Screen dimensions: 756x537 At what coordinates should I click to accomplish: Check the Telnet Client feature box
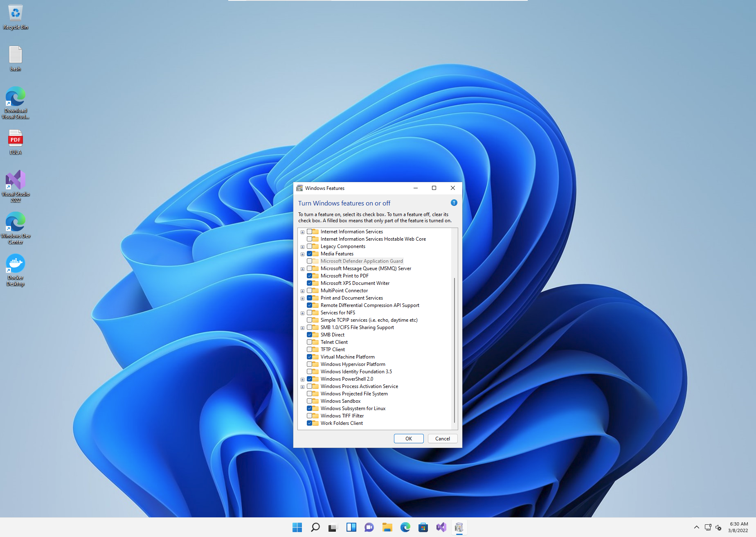point(310,342)
